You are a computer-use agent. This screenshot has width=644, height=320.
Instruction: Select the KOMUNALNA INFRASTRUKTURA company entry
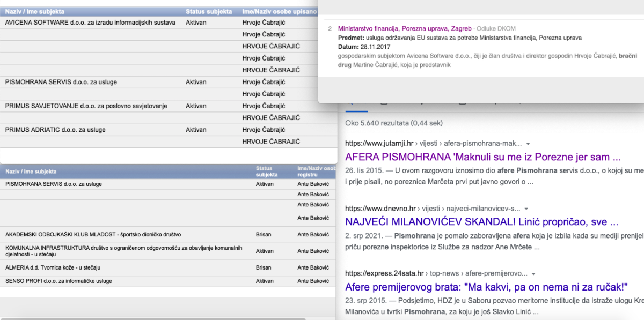tap(124, 251)
